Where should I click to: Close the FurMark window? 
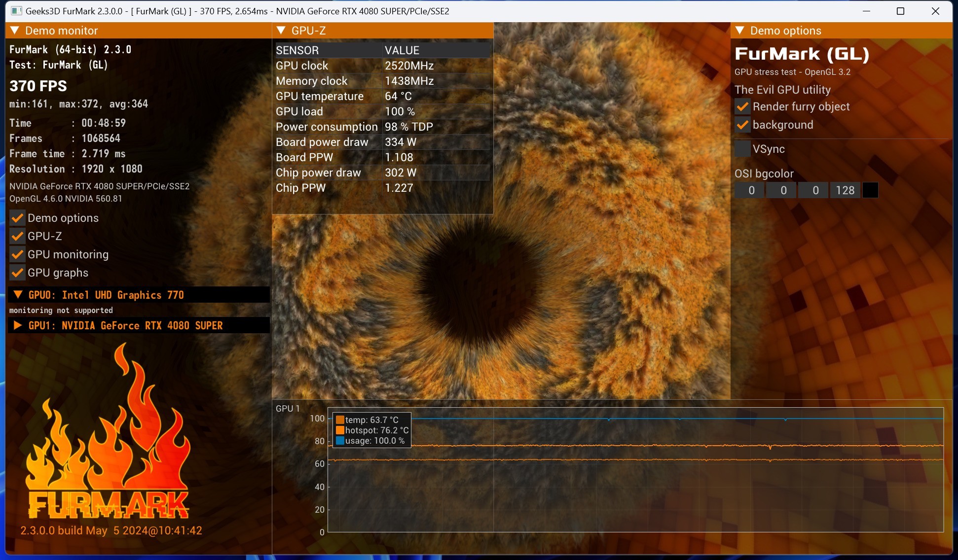coord(935,11)
